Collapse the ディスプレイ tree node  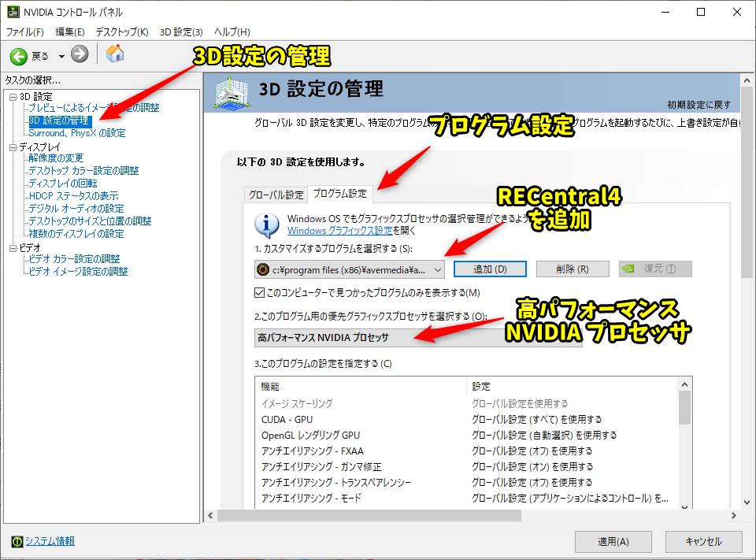(13, 147)
